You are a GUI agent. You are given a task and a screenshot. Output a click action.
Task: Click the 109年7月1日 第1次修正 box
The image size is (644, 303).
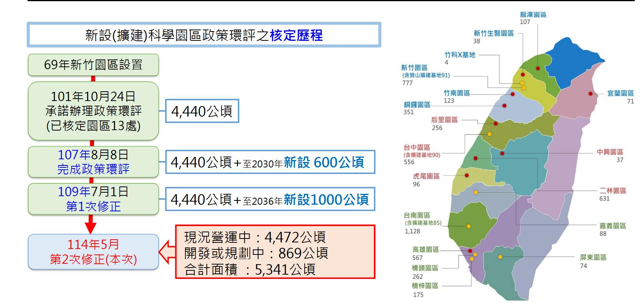click(93, 199)
